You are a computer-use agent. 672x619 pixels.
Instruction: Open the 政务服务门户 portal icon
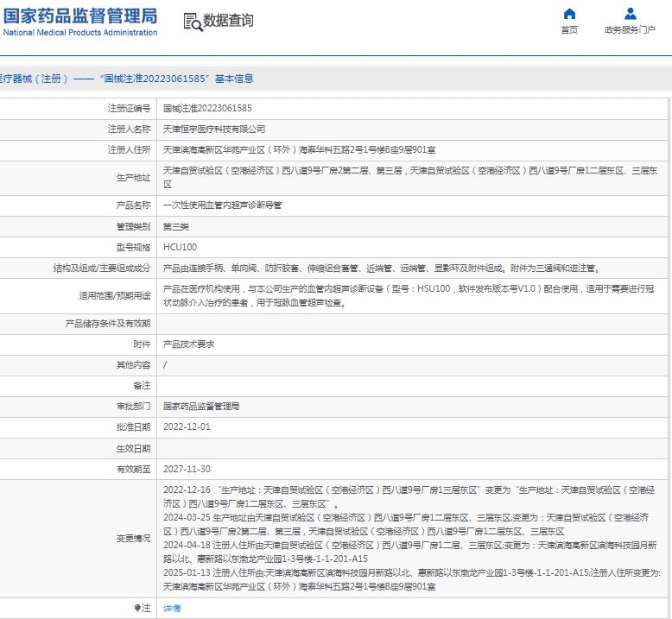[630, 14]
